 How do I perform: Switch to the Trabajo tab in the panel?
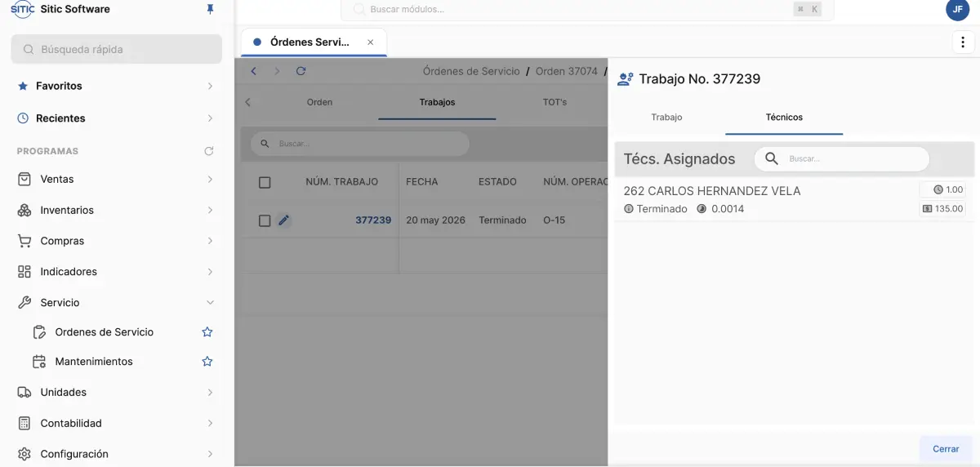tap(666, 118)
